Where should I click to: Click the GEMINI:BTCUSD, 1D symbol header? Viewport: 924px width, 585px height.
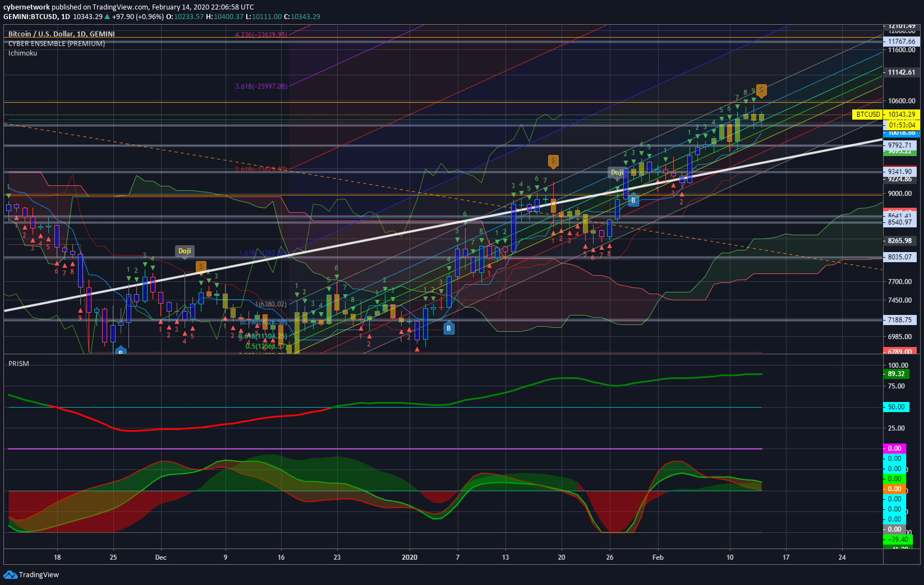pos(36,16)
